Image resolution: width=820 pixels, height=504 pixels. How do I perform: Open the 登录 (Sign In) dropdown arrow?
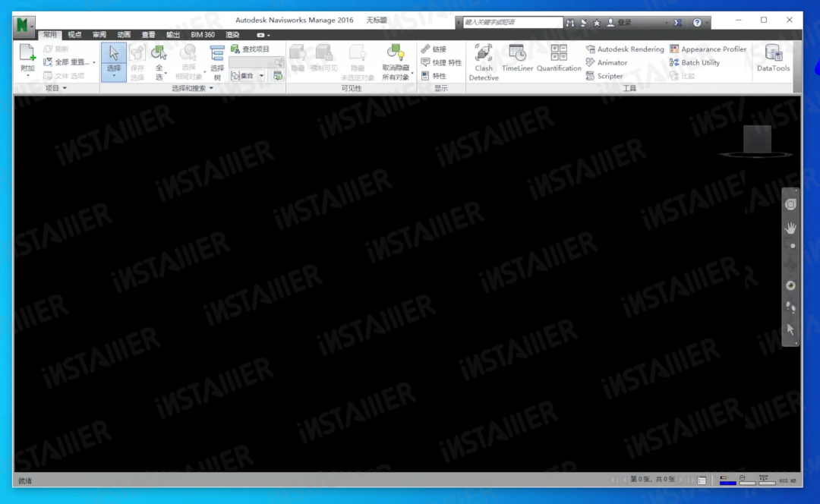coord(667,23)
